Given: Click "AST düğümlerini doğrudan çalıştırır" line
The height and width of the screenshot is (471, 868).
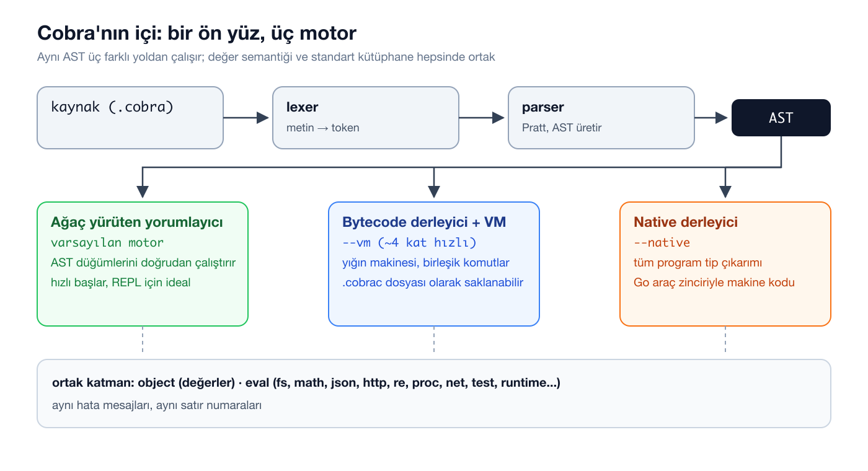Looking at the screenshot, I should click(x=143, y=263).
